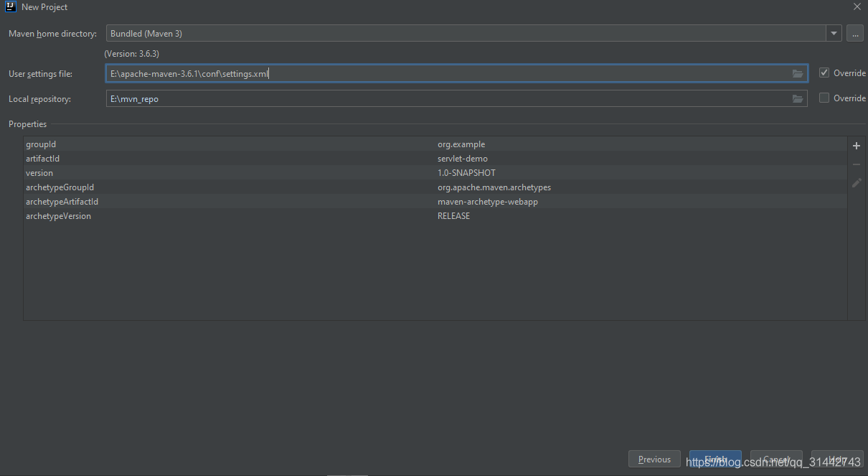Click the maven-archetype-webapp value

488,202
